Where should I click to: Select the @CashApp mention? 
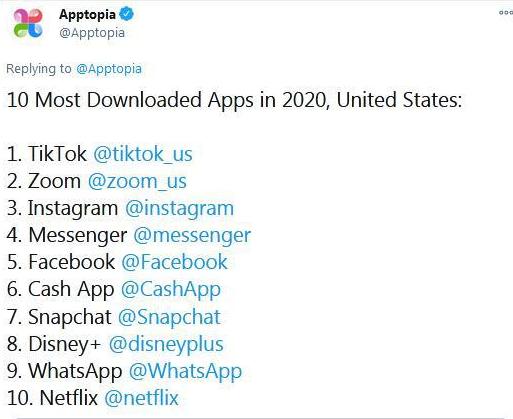pyautogui.click(x=171, y=289)
